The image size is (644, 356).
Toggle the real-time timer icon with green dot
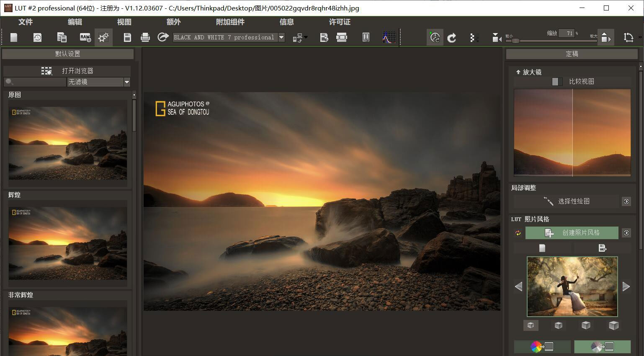pyautogui.click(x=435, y=38)
